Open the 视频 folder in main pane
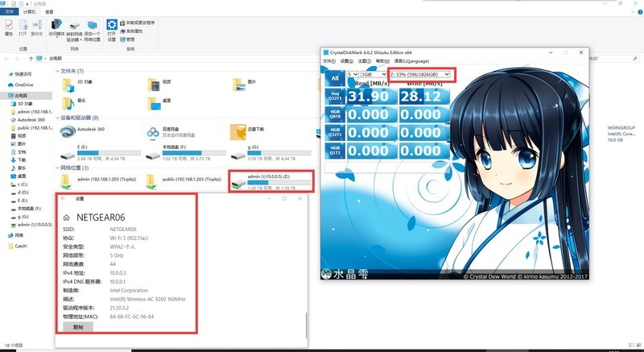The height and width of the screenshot is (352, 644). (x=154, y=85)
